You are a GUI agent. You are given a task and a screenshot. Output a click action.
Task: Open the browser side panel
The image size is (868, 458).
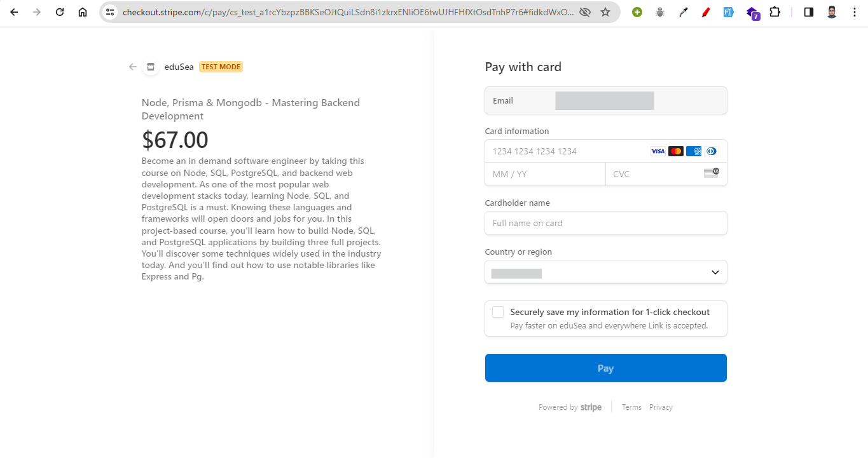point(809,12)
